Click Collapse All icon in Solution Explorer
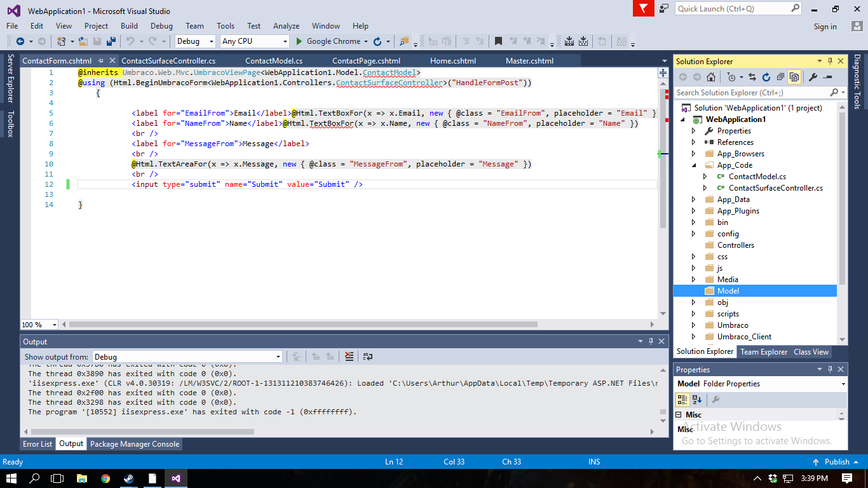868x488 pixels. tap(780, 77)
